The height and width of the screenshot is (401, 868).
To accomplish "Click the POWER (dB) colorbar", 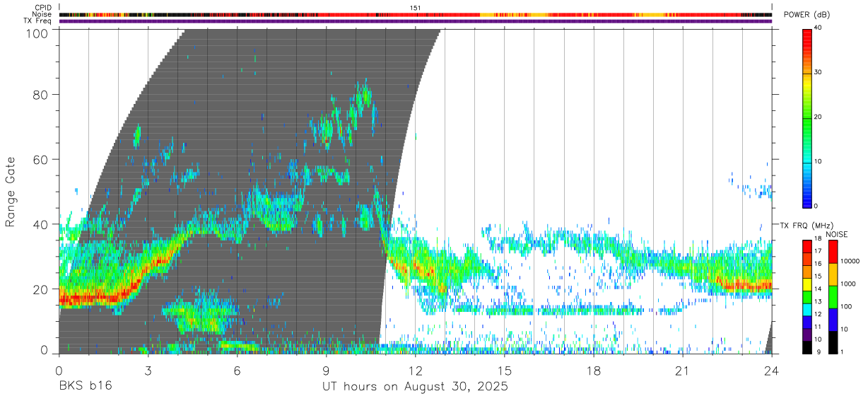I will coord(807,117).
